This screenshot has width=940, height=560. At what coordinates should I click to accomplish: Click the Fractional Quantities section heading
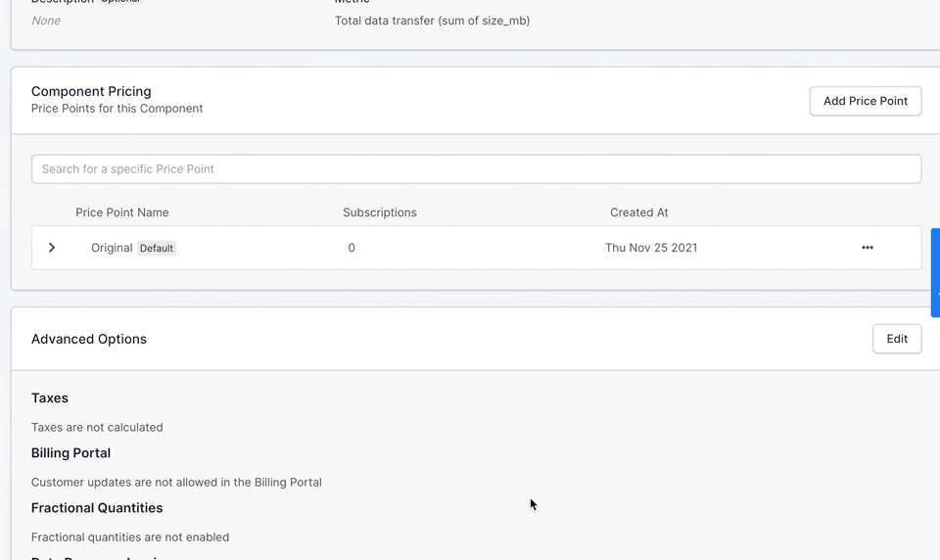[x=97, y=508]
